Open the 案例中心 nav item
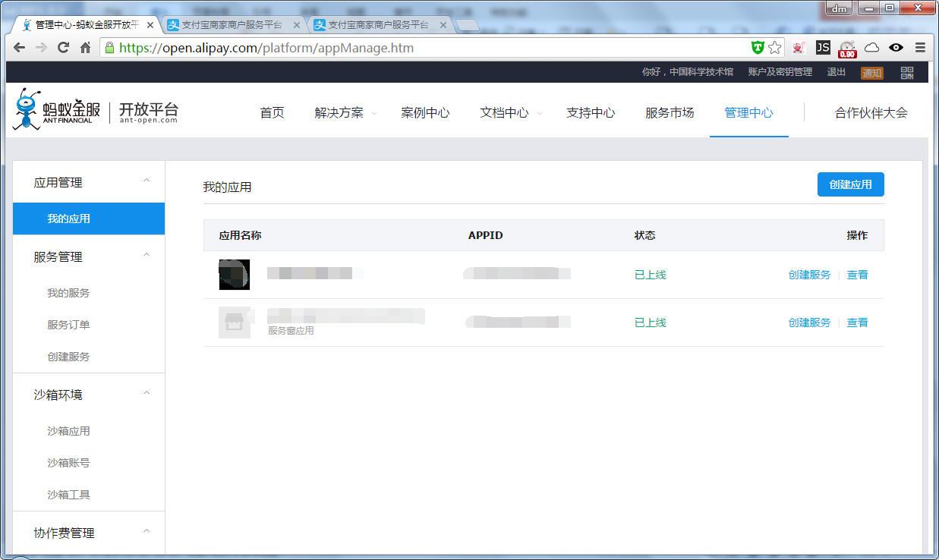The height and width of the screenshot is (560, 939). click(425, 113)
